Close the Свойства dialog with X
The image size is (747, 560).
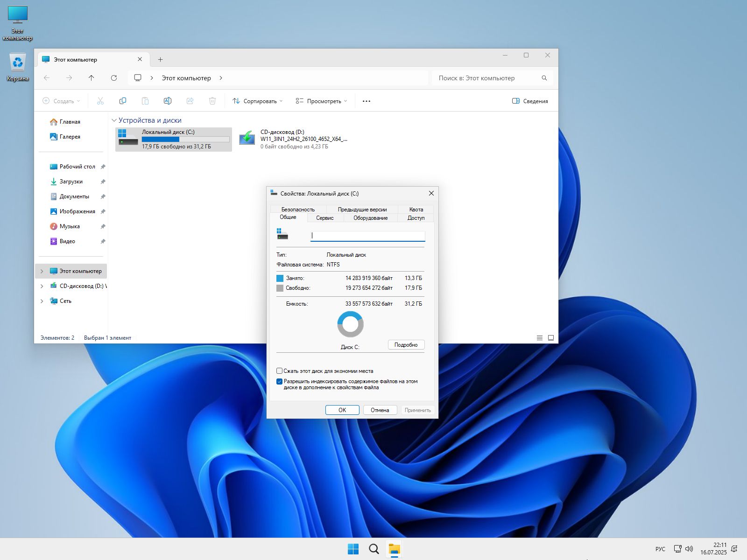point(431,193)
